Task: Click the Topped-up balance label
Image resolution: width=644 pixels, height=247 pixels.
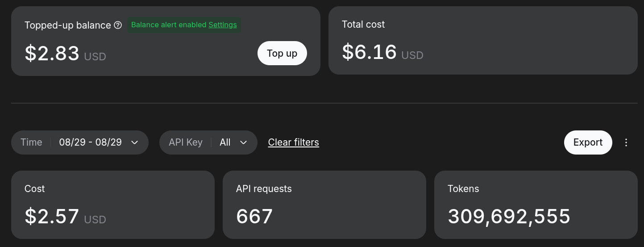Action: [x=68, y=25]
